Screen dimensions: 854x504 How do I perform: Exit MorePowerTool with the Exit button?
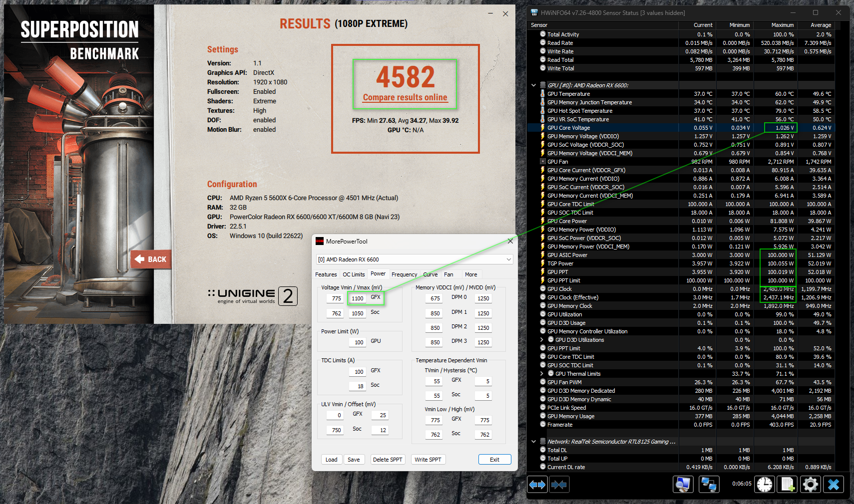pyautogui.click(x=494, y=460)
